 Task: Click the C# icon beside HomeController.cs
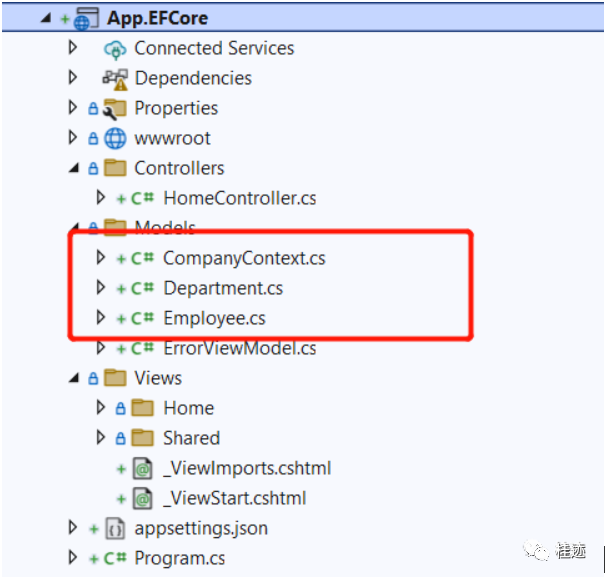[x=142, y=198]
